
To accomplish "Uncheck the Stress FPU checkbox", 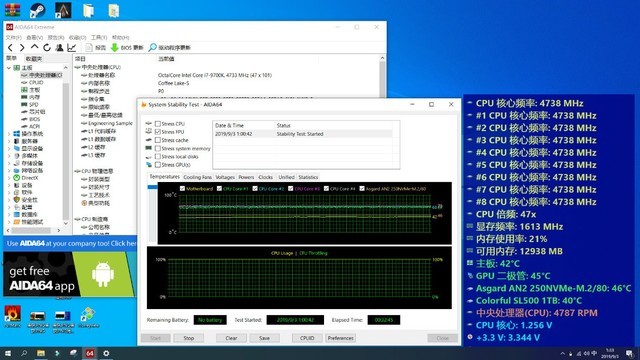I will click(x=158, y=132).
